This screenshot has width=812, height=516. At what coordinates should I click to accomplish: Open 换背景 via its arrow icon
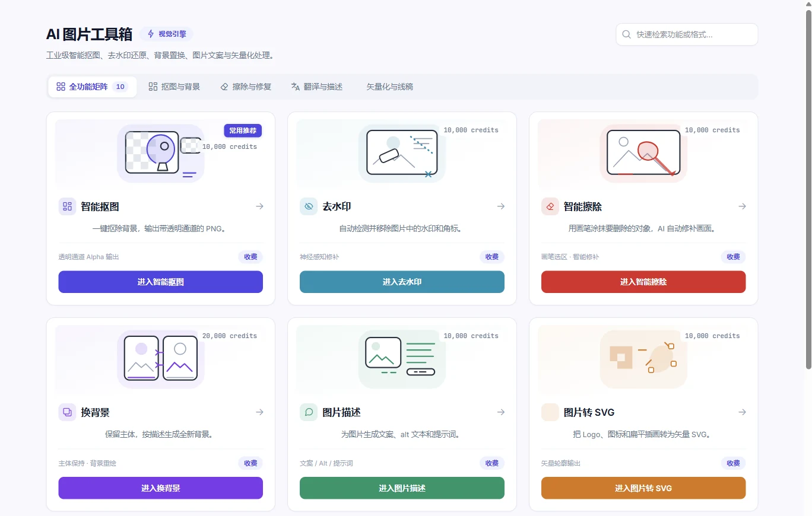259,412
